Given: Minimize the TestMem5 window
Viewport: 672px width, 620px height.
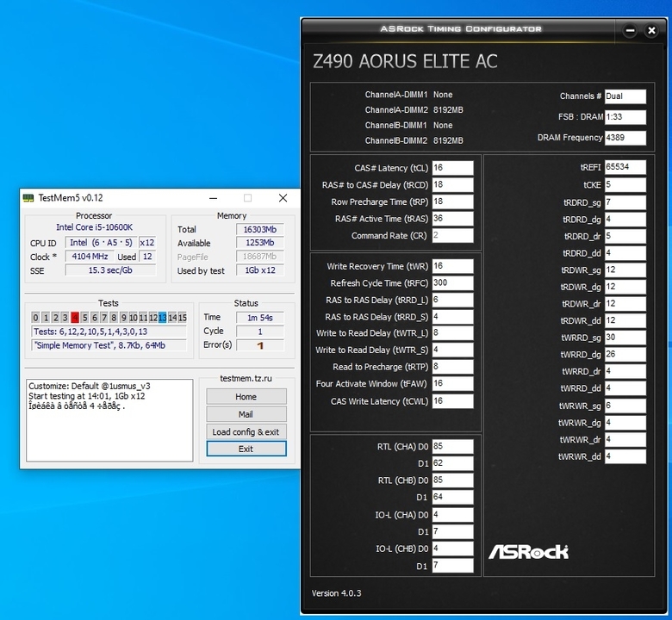Looking at the screenshot, I should (x=213, y=198).
